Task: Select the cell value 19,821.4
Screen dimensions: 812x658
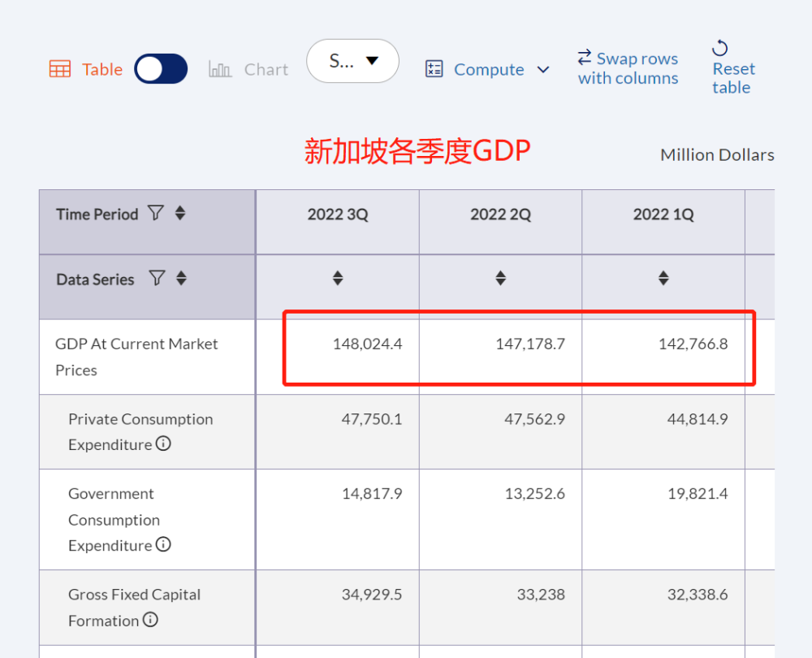Action: coord(698,494)
